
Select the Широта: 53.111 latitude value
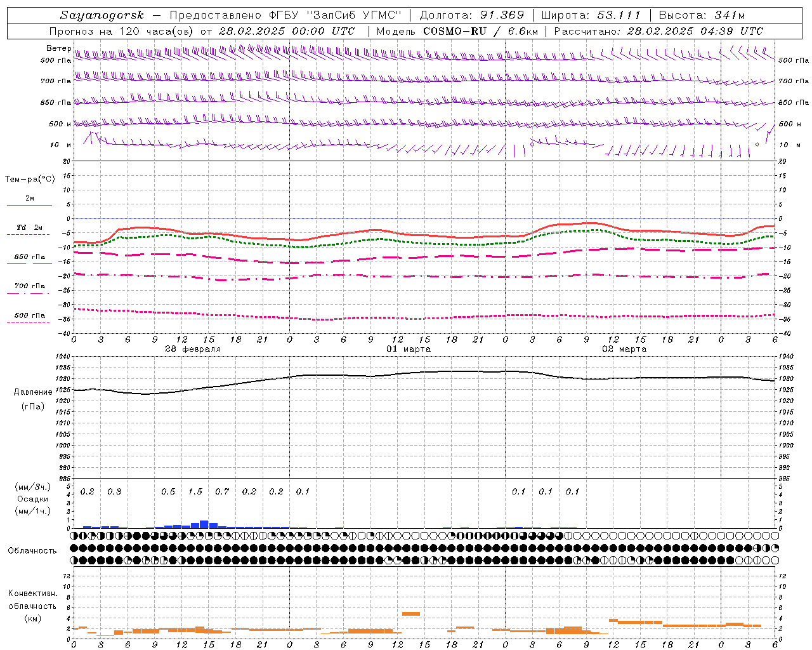[591, 15]
